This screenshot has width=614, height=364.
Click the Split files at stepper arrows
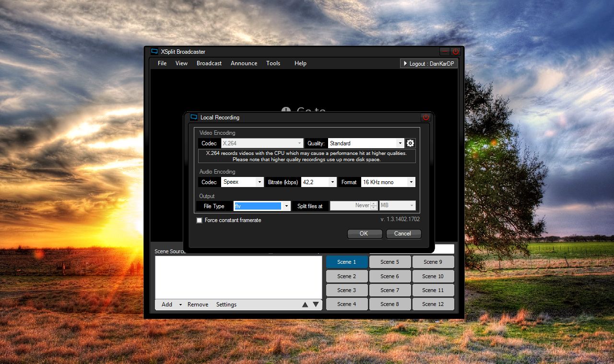pyautogui.click(x=374, y=205)
